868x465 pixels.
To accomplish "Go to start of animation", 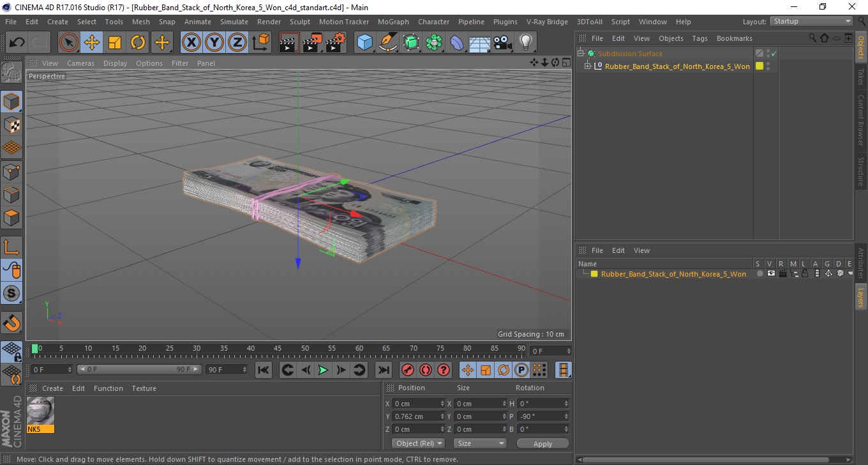I will (264, 370).
